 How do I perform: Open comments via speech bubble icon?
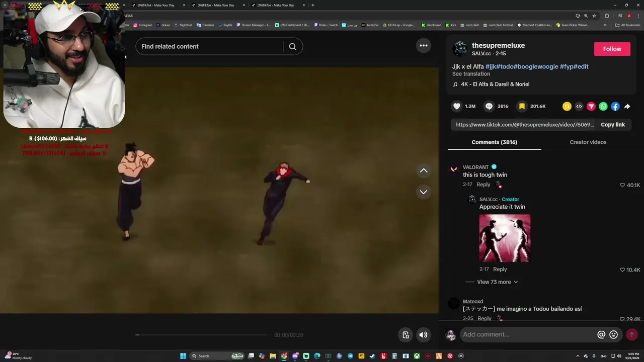tap(489, 106)
